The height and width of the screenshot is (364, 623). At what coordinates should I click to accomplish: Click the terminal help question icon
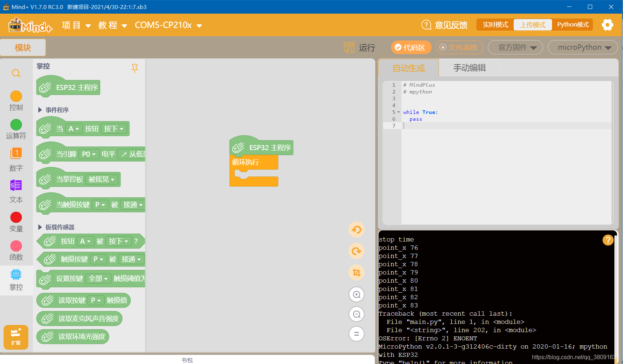point(608,240)
